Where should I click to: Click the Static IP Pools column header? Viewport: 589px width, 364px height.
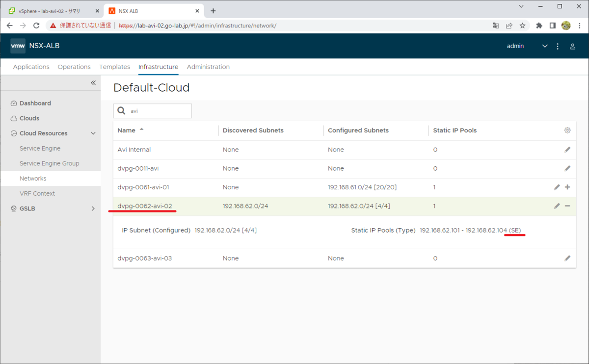click(455, 130)
